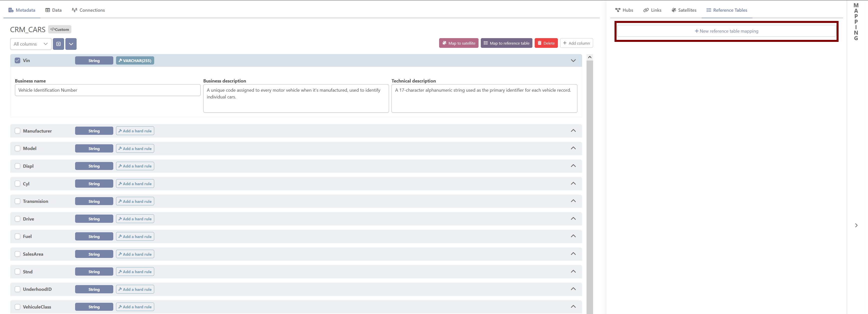Open the All columns filter dropdown

[x=31, y=44]
